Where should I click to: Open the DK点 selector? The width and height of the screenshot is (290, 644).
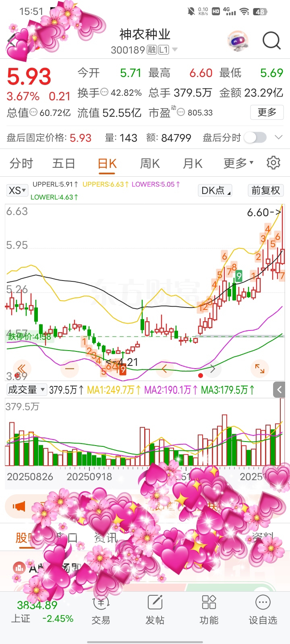tap(215, 190)
